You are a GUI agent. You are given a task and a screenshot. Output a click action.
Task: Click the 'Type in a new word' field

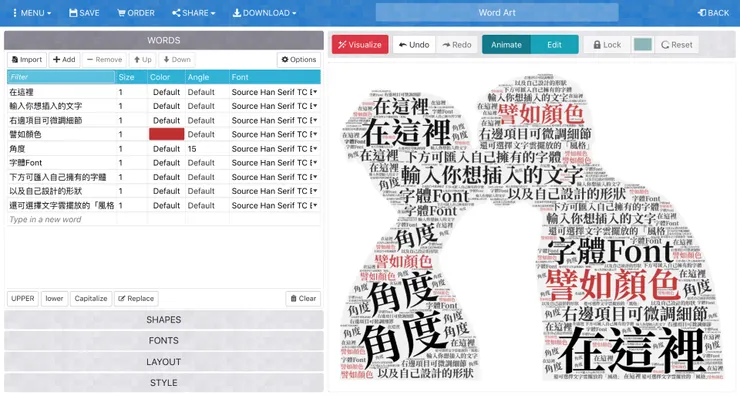61,219
